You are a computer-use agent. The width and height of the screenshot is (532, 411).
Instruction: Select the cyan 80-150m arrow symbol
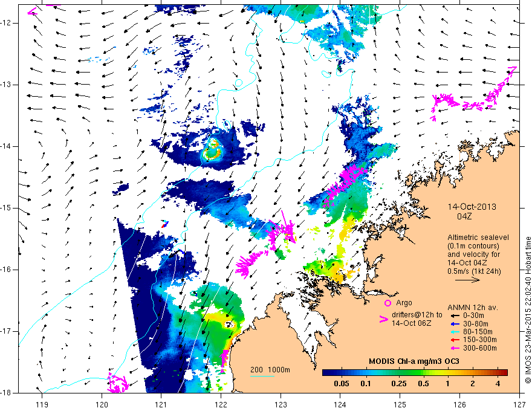pyautogui.click(x=455, y=332)
